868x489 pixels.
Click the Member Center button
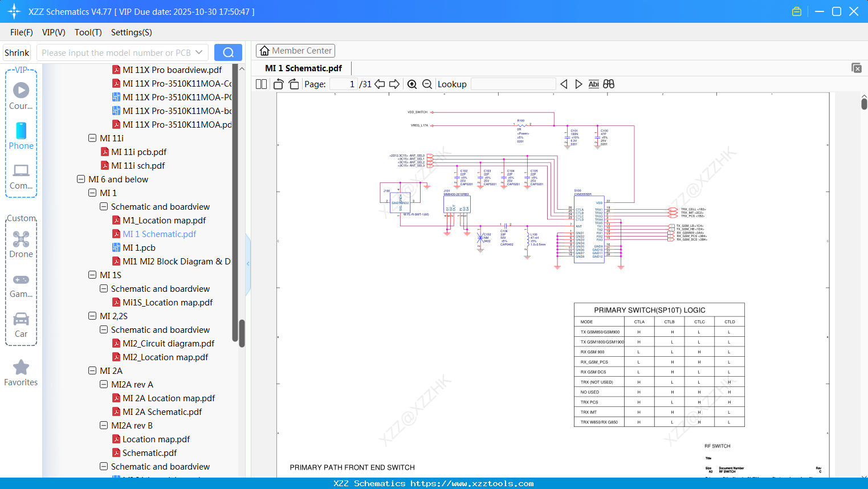tap(295, 50)
